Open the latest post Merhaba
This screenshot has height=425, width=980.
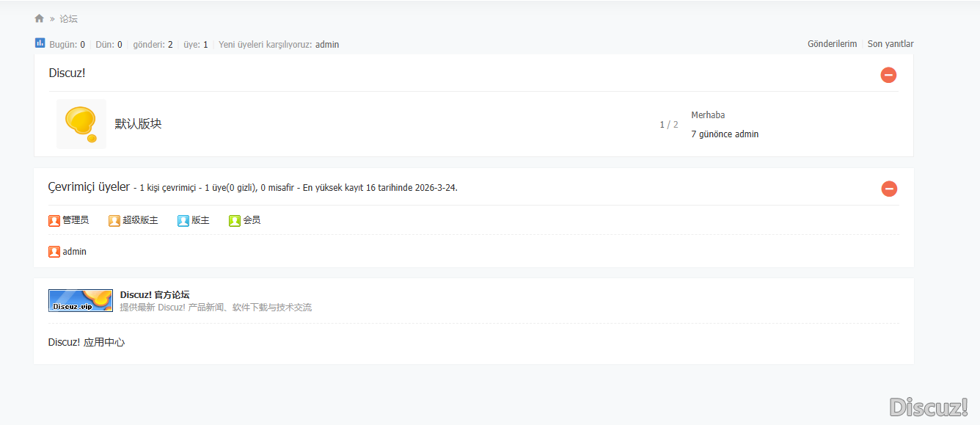point(708,115)
